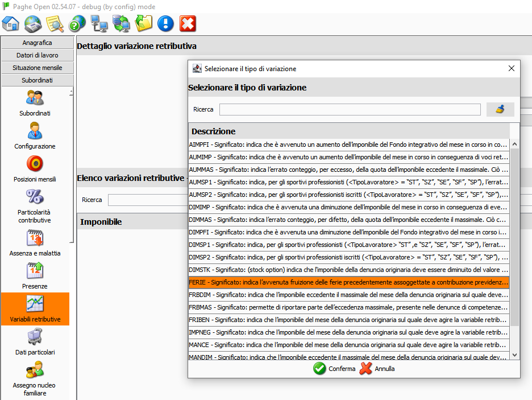Screen dimensions: 532x400
Task: Open the Datori di lavoro section
Action: point(38,55)
